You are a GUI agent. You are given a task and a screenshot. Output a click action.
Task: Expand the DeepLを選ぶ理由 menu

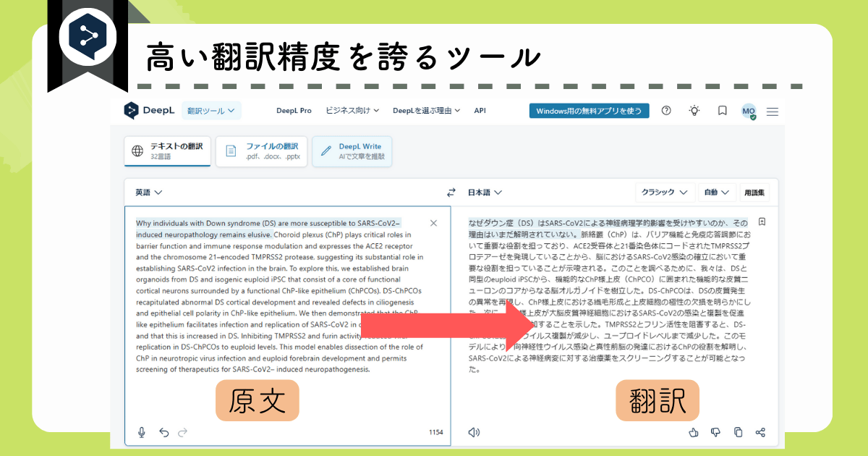coord(427,111)
